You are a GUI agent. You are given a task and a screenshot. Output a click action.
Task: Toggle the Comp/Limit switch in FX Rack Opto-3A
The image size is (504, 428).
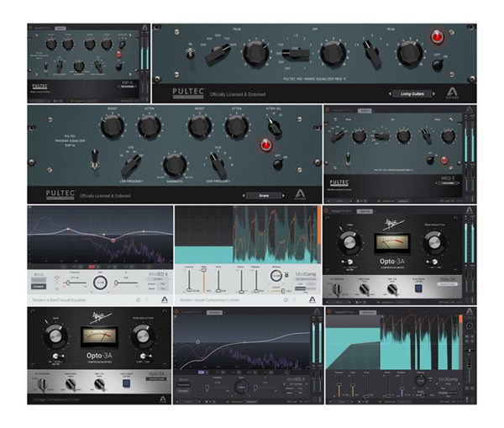click(x=433, y=262)
